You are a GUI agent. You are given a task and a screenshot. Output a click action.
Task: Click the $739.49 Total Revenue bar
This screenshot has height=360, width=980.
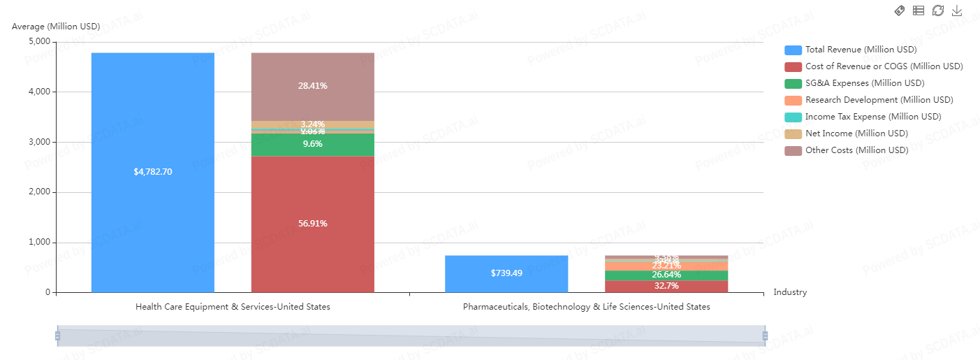coord(506,273)
